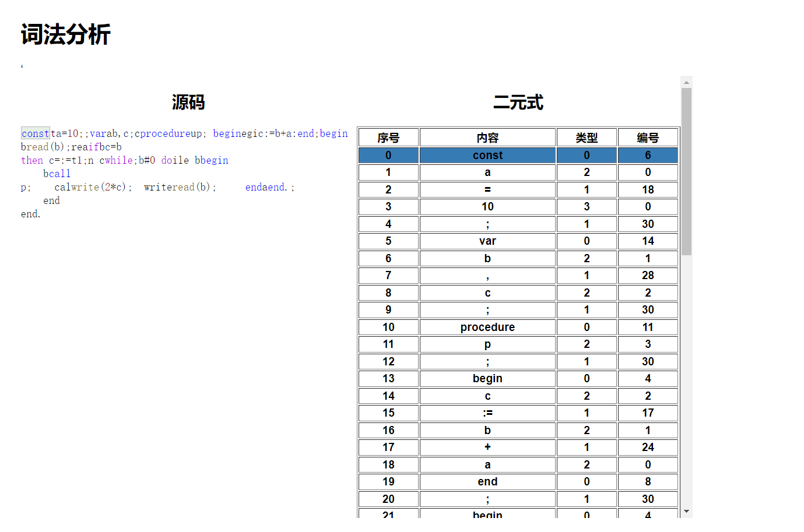
Task: Click the scrollbar down arrow
Action: tap(686, 512)
